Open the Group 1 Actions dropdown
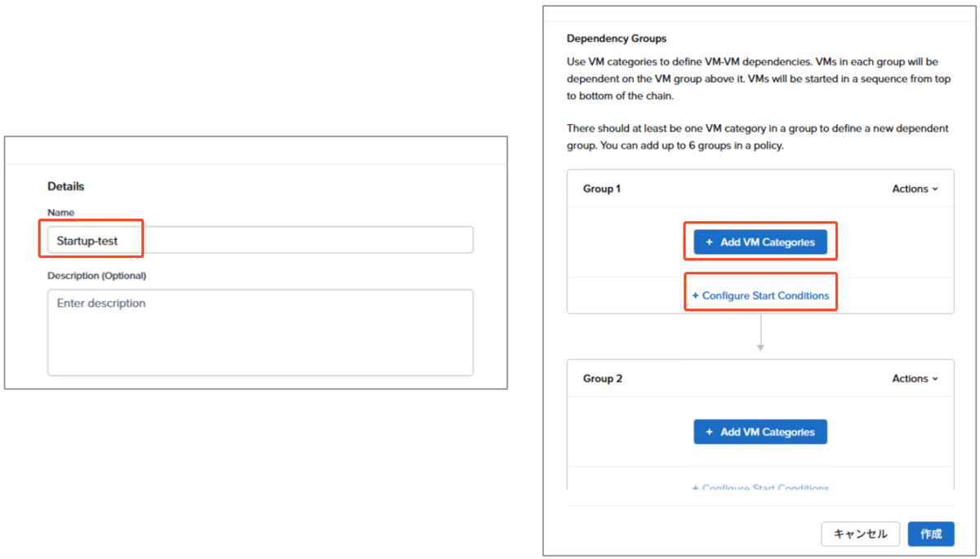This screenshot has height=559, width=980. click(915, 189)
